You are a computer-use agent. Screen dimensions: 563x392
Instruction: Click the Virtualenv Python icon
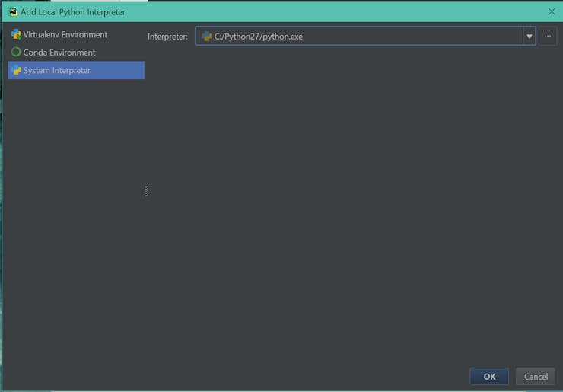16,34
